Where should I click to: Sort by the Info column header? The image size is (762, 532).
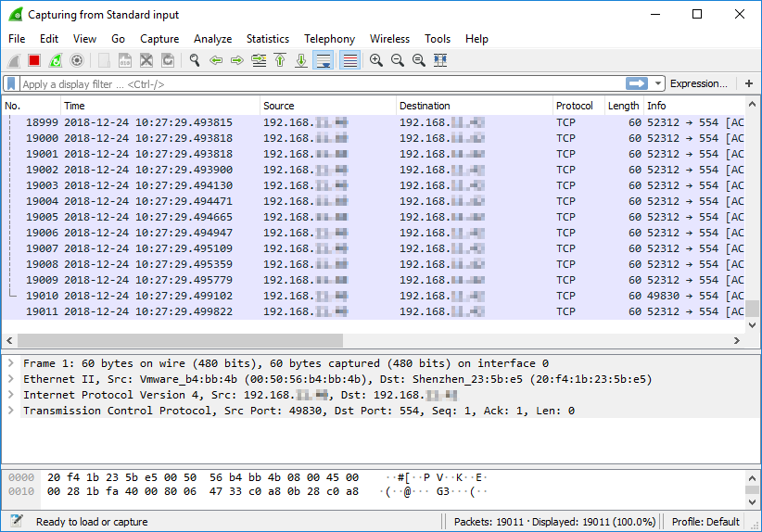tap(694, 106)
